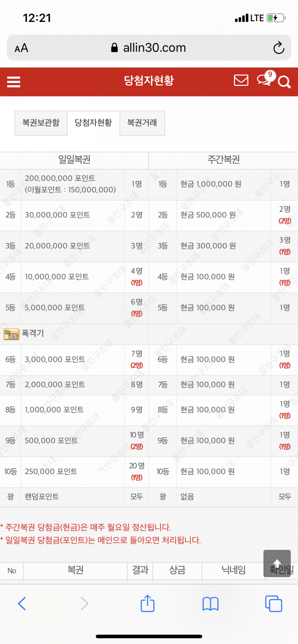The height and width of the screenshot is (644, 298).
Task: Open the AA reader text options
Action: click(21, 48)
